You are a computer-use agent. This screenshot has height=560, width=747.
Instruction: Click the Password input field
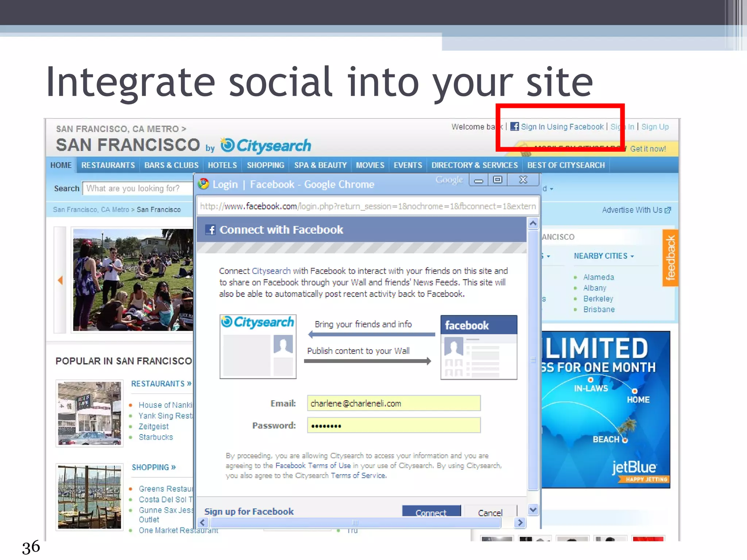[x=394, y=425]
